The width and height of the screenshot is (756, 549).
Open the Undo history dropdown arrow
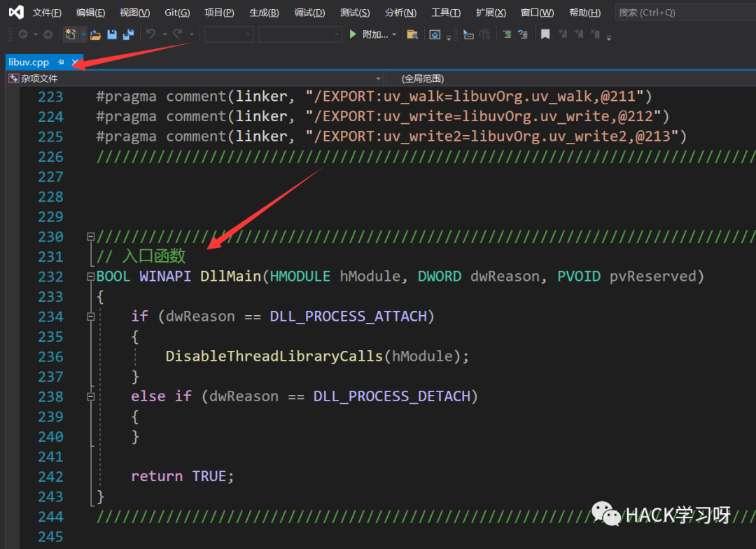(165, 35)
